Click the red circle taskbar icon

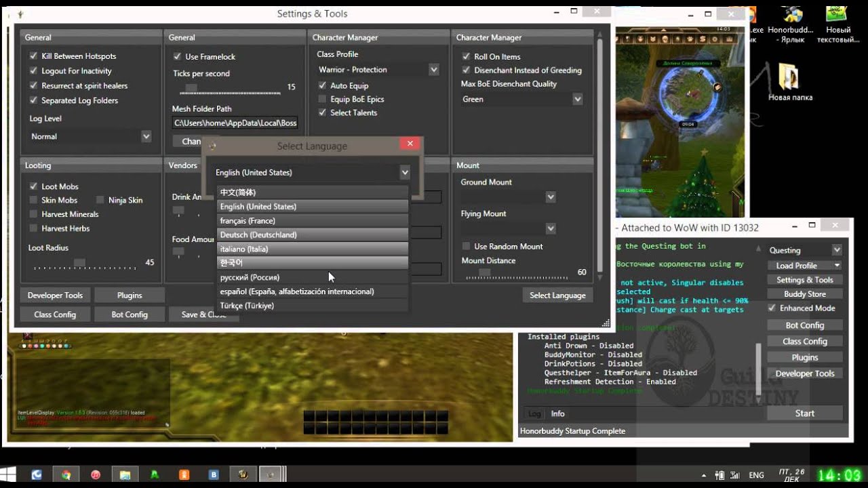(96, 475)
